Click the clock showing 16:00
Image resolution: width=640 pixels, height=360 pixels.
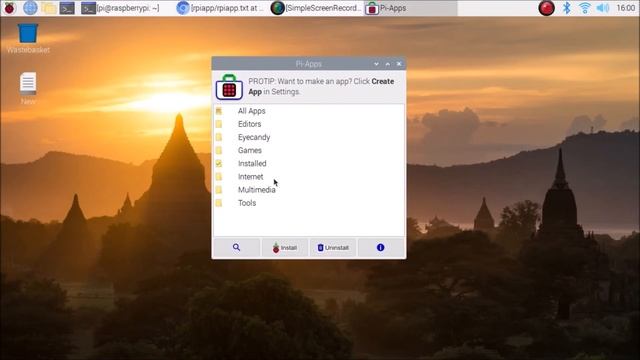[x=626, y=8]
